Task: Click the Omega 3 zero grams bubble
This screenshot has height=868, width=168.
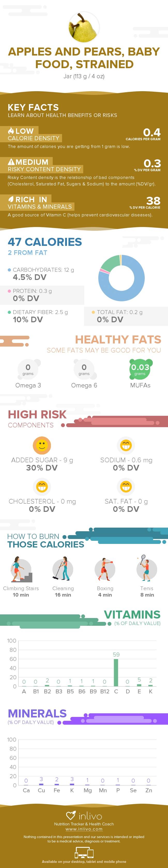Action: (28, 369)
